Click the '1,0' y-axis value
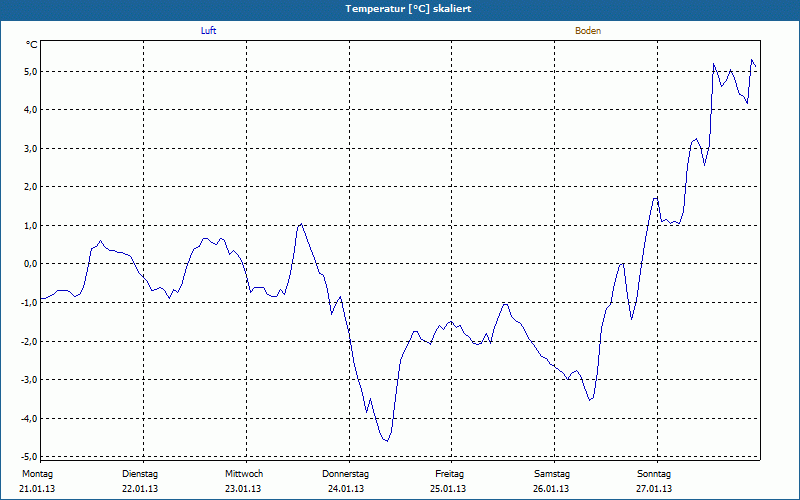Image resolution: width=800 pixels, height=500 pixels. click(x=31, y=226)
